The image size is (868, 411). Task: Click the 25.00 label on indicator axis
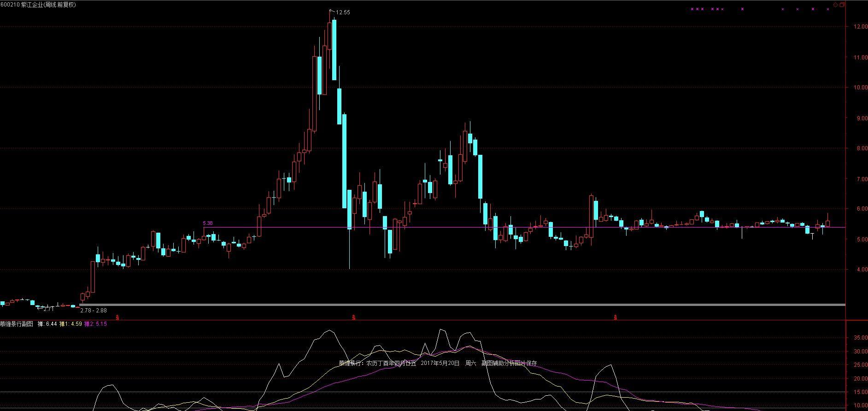coord(861,365)
